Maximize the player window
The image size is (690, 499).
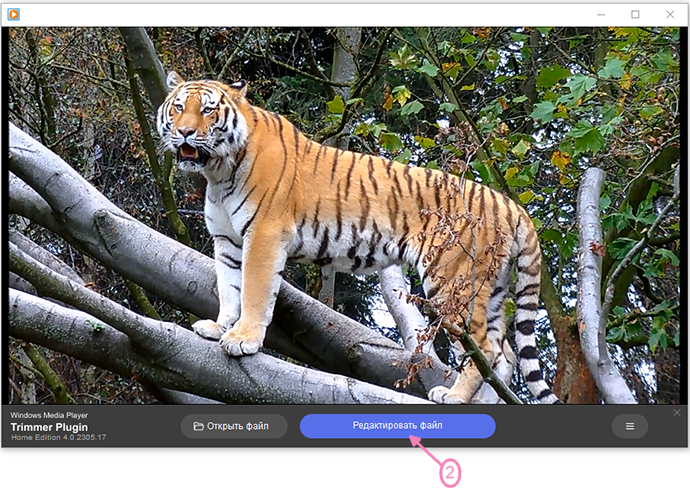click(635, 15)
